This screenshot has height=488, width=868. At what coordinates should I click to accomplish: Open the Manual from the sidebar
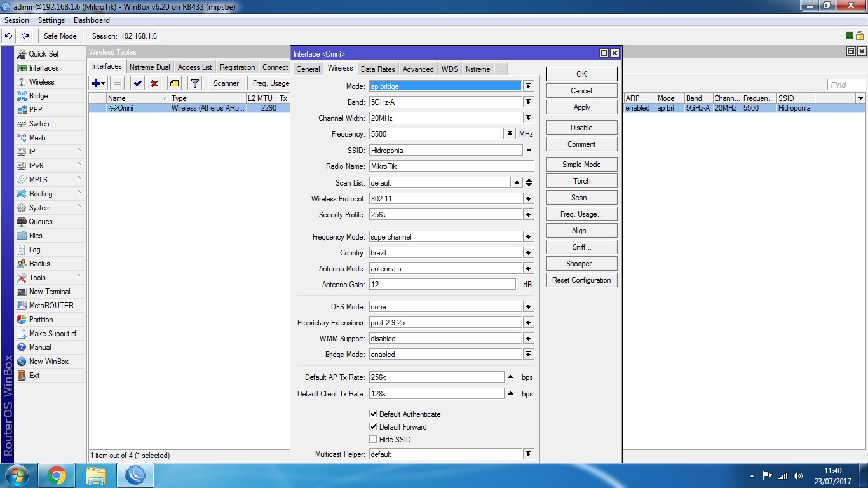pyautogui.click(x=39, y=348)
